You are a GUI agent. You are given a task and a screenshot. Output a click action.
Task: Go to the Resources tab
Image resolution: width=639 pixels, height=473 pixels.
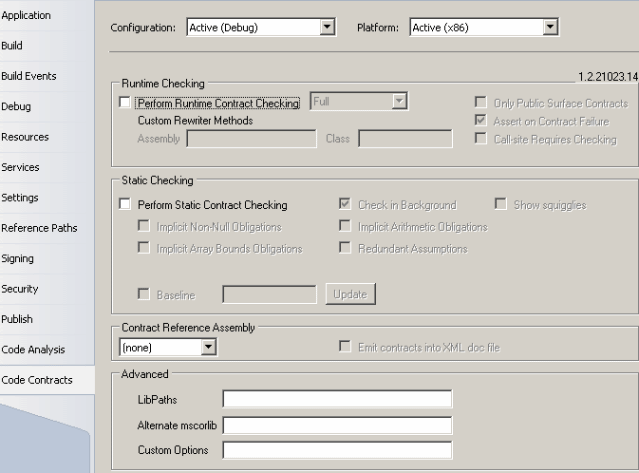[x=25, y=137]
